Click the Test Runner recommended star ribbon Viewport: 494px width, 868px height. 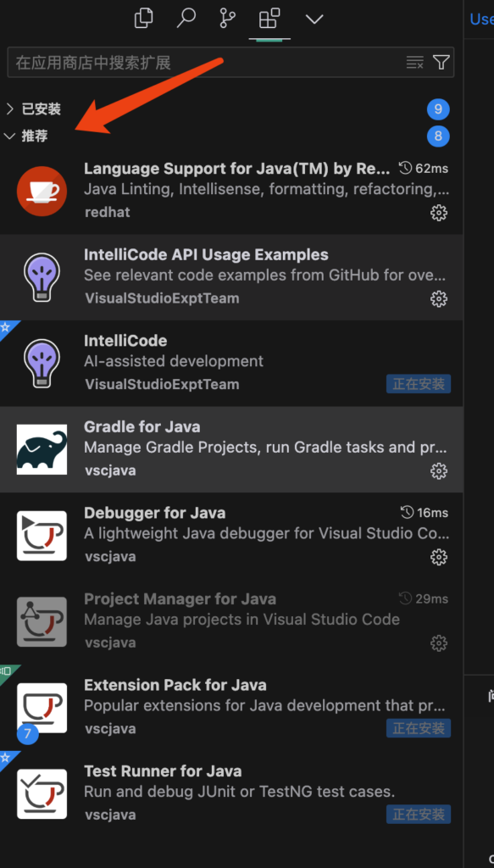tap(7, 757)
